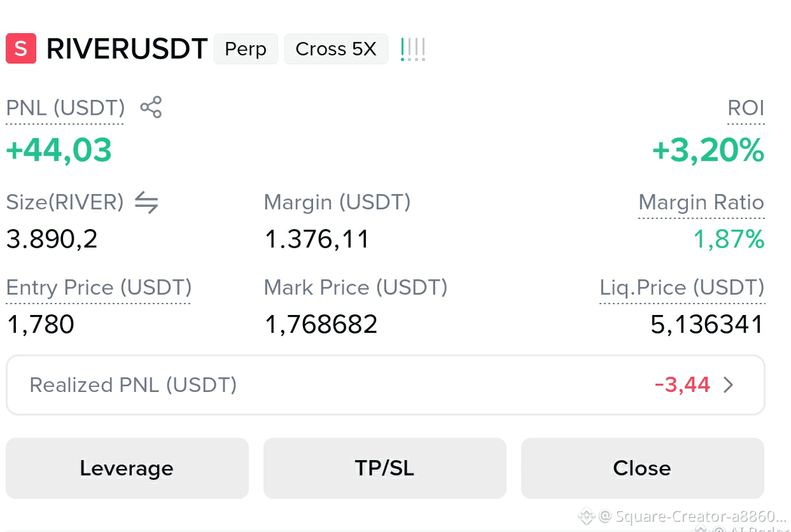Click the Size(RIVER) label
Viewport: 791px width, 532px height.
pos(65,202)
